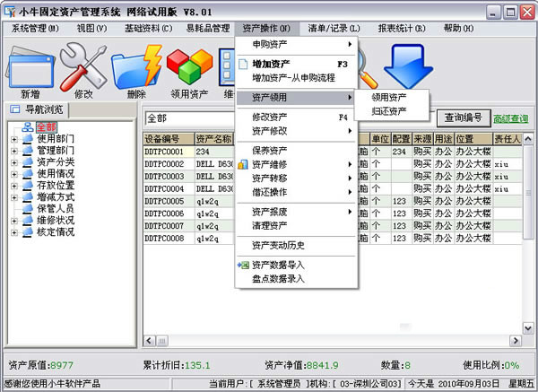This screenshot has height=392, width=538.
Task: Click the 修改 (Modify) wrench icon
Action: coord(83,65)
